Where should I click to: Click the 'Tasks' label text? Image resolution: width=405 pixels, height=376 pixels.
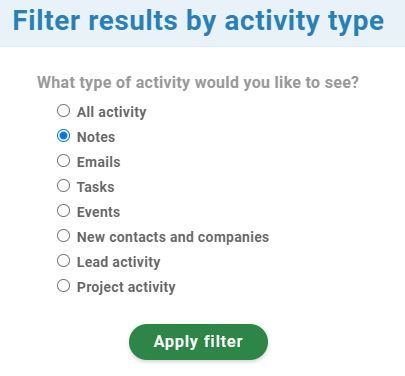pos(96,187)
